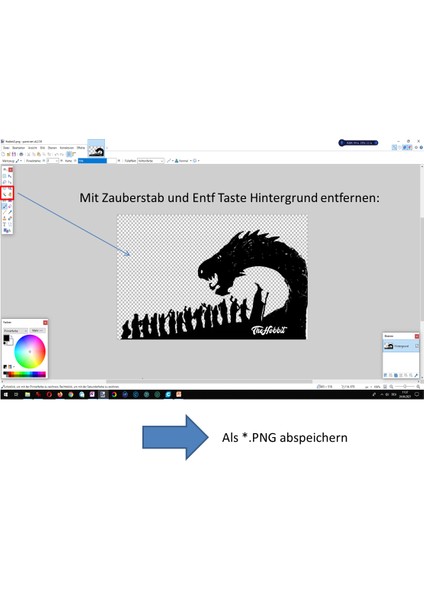Toggle Hintergrund layer visibility checkbox
The width and height of the screenshot is (424, 600).
(x=417, y=346)
